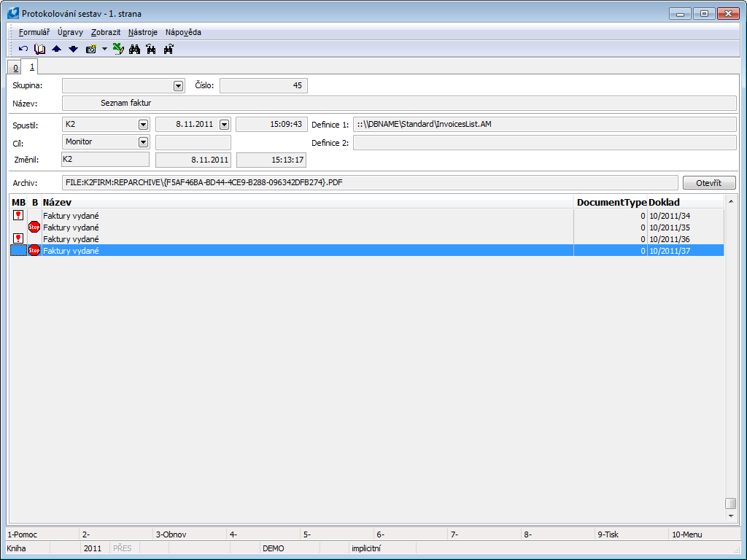Click the empty field beside Cíl Monitor

[193, 142]
